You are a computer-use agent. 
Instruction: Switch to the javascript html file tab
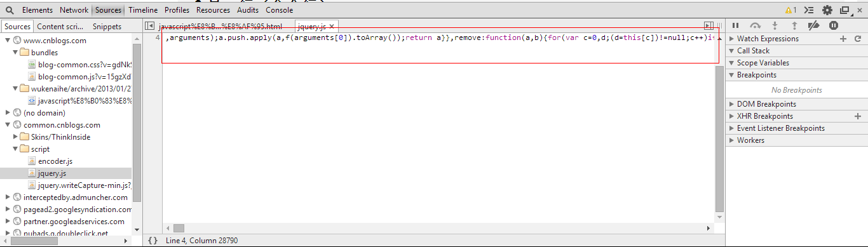click(x=220, y=27)
